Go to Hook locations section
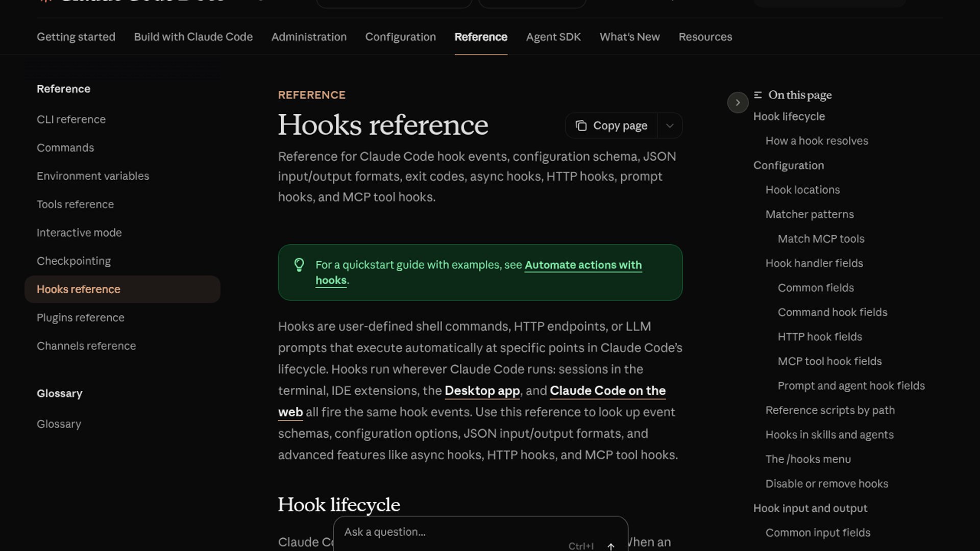 pos(802,190)
